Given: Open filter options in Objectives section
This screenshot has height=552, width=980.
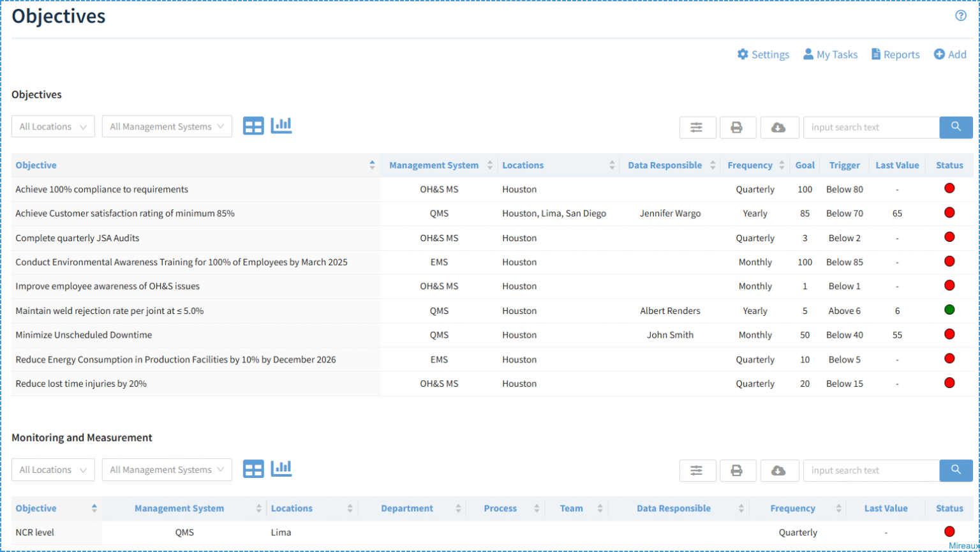Looking at the screenshot, I should pos(696,128).
